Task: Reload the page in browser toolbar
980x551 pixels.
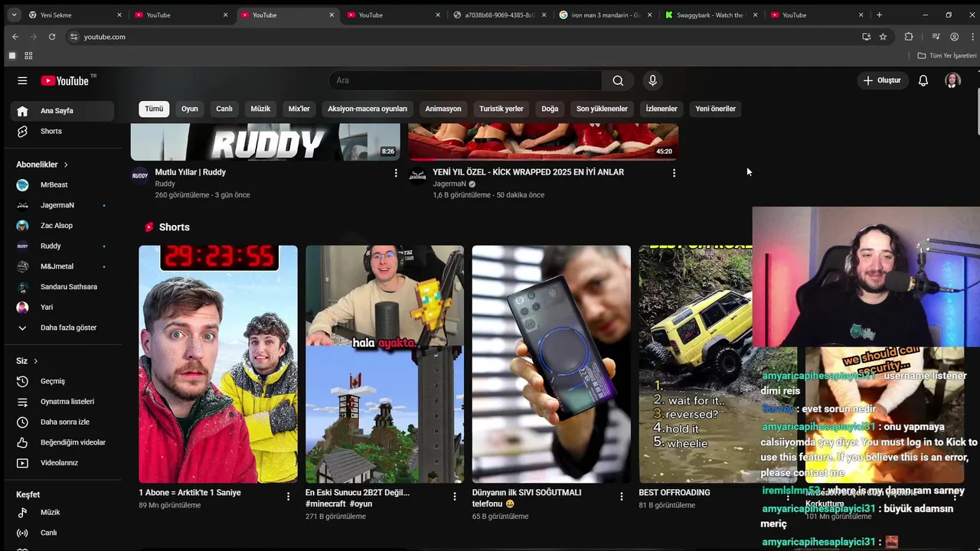Action: tap(52, 37)
